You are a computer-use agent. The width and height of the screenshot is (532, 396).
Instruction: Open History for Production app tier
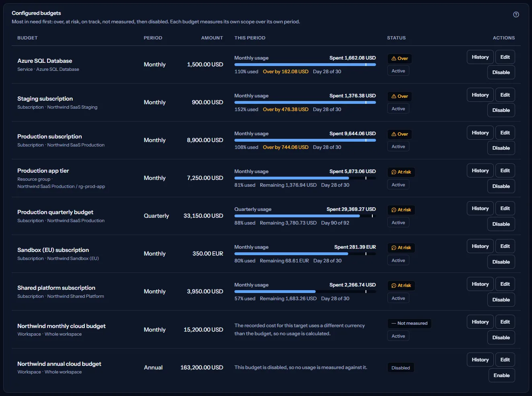[480, 171]
